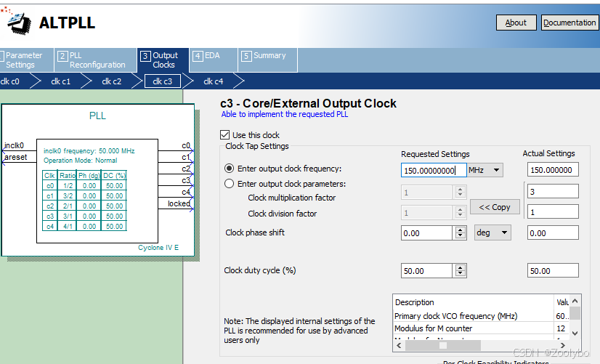Click the actual duty cycle 50.00 field
600x364 pixels.
coord(553,270)
